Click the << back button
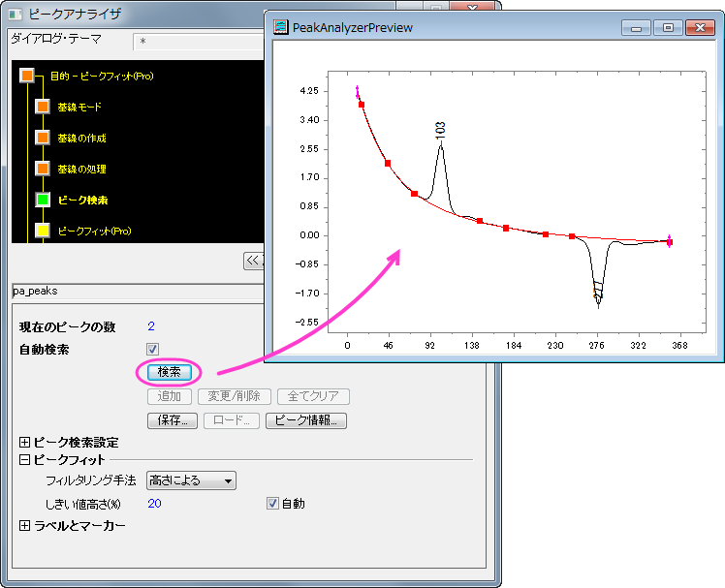The image size is (725, 588). 254,261
